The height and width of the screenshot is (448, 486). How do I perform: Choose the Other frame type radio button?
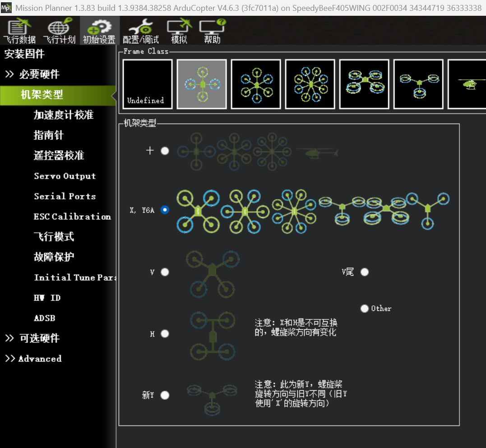[x=365, y=308]
